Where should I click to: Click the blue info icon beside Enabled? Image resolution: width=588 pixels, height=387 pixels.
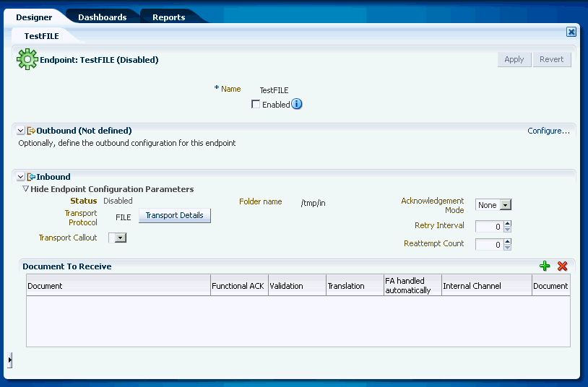297,104
